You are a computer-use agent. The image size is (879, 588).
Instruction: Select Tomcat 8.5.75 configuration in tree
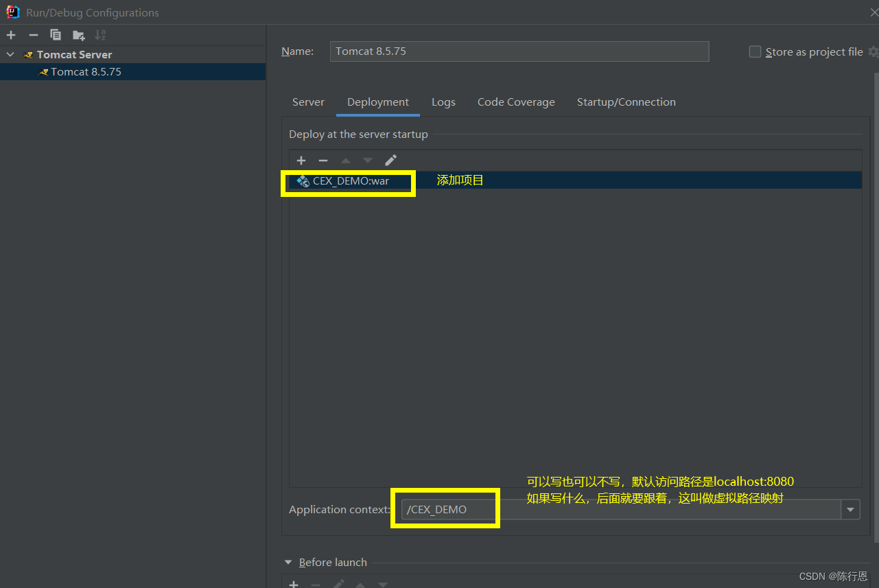point(132,71)
